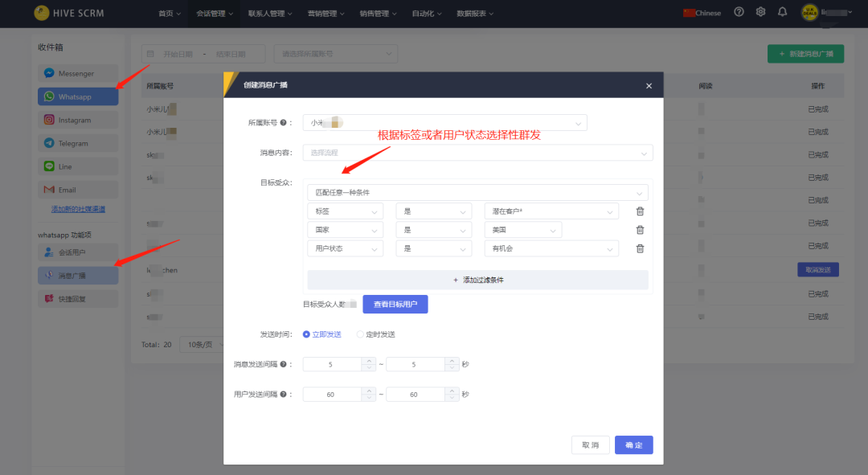The width and height of the screenshot is (868, 475).
Task: Open the 自动化 menu
Action: [426, 13]
